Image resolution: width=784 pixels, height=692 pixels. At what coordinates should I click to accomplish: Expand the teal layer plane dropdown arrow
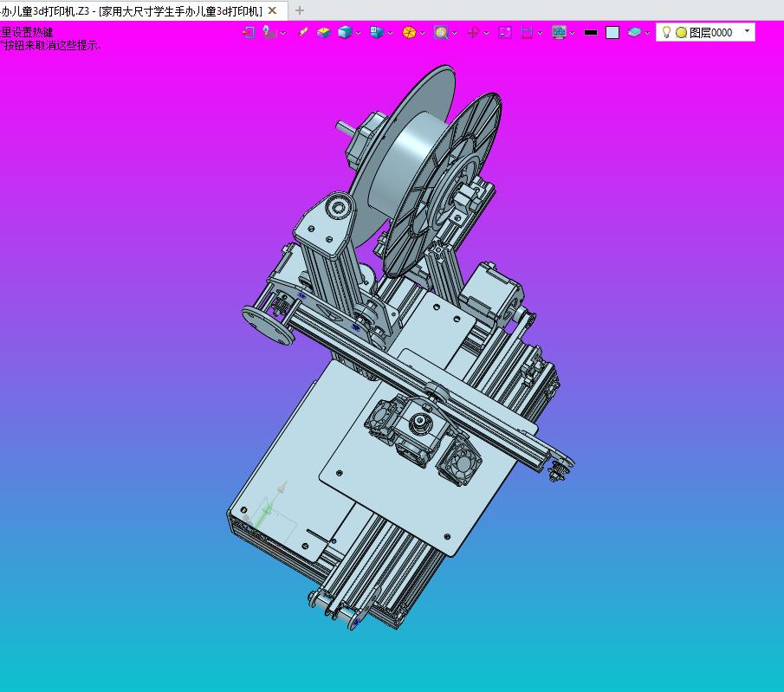coord(647,33)
